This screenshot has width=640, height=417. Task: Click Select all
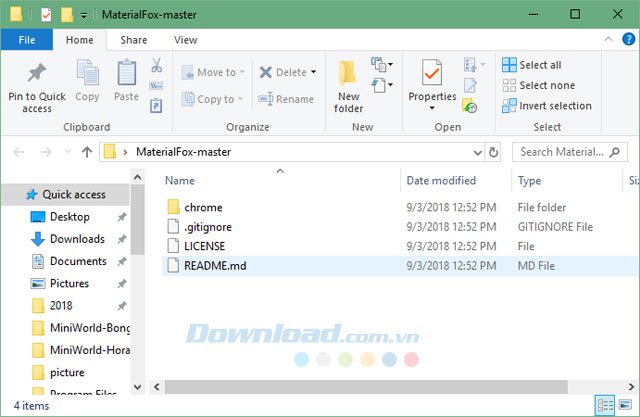tap(531, 64)
